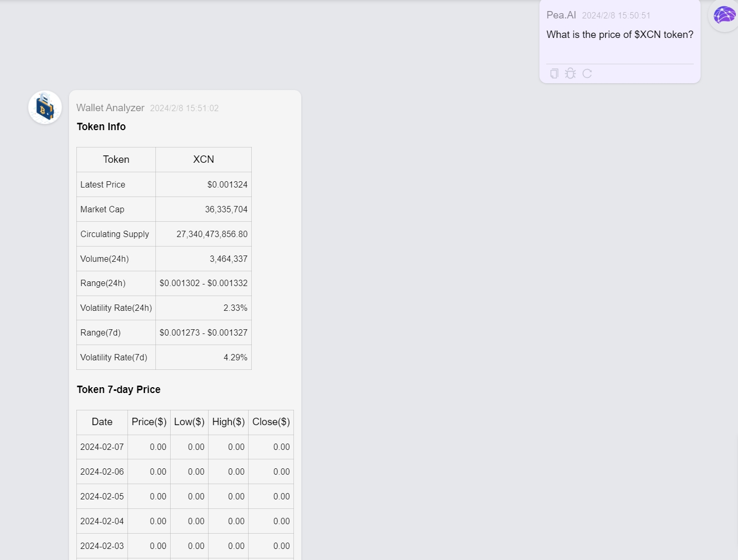Select the bug report icon under the question
The height and width of the screenshot is (560, 738).
(570, 74)
